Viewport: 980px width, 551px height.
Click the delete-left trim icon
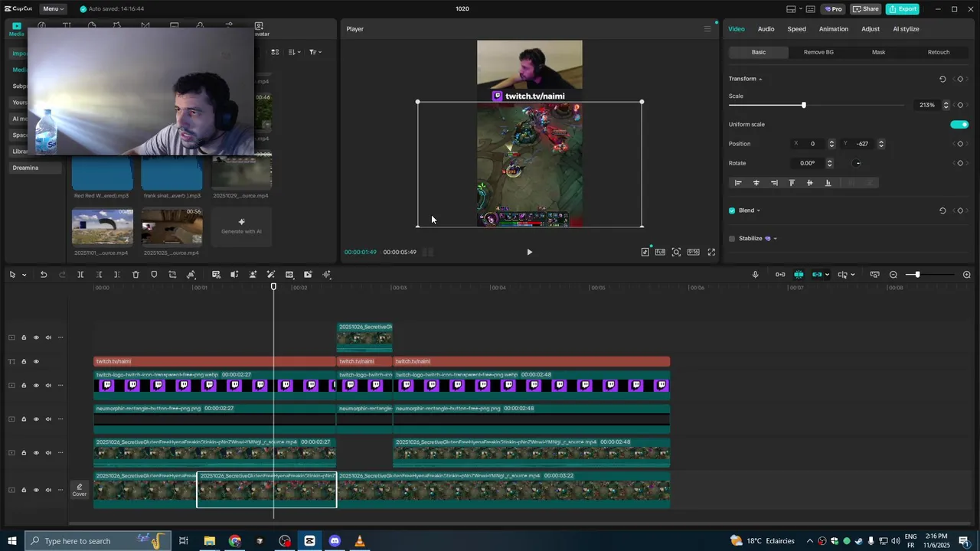99,275
